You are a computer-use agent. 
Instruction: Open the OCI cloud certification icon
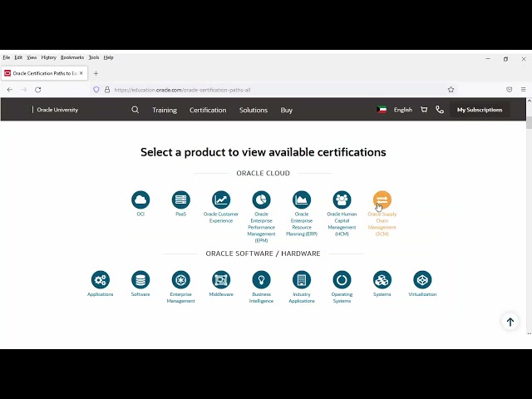(x=140, y=199)
